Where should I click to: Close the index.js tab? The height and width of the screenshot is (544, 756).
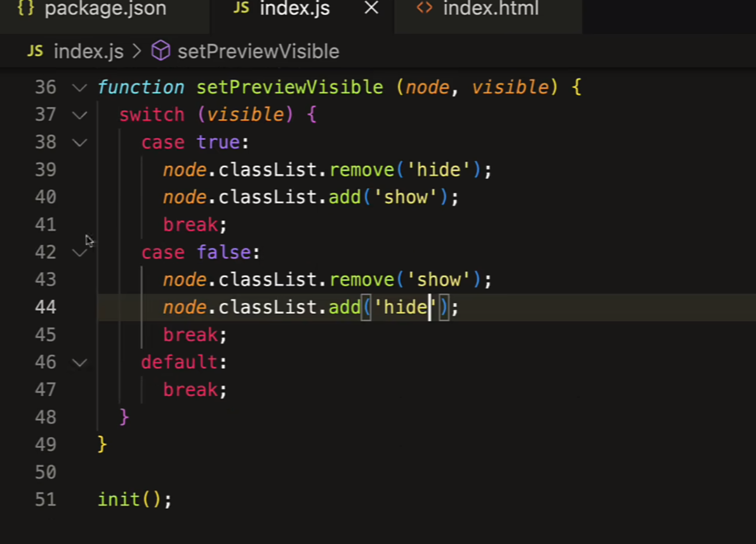(372, 9)
